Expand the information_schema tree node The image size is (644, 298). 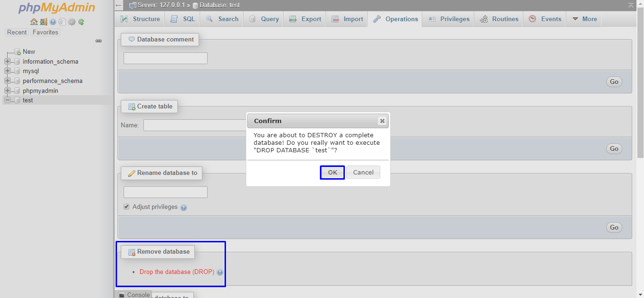click(7, 62)
